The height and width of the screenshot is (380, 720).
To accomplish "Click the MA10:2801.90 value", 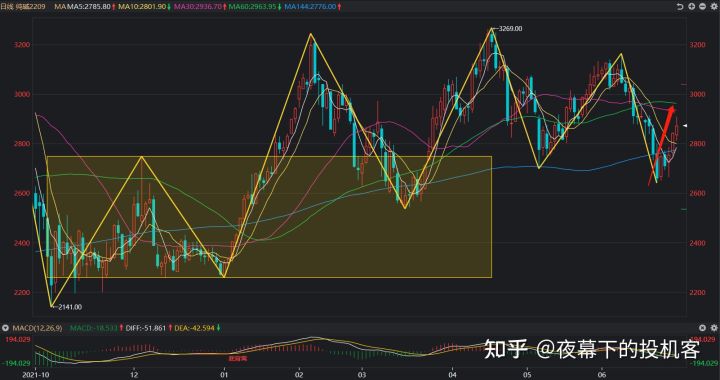I will tap(141, 7).
